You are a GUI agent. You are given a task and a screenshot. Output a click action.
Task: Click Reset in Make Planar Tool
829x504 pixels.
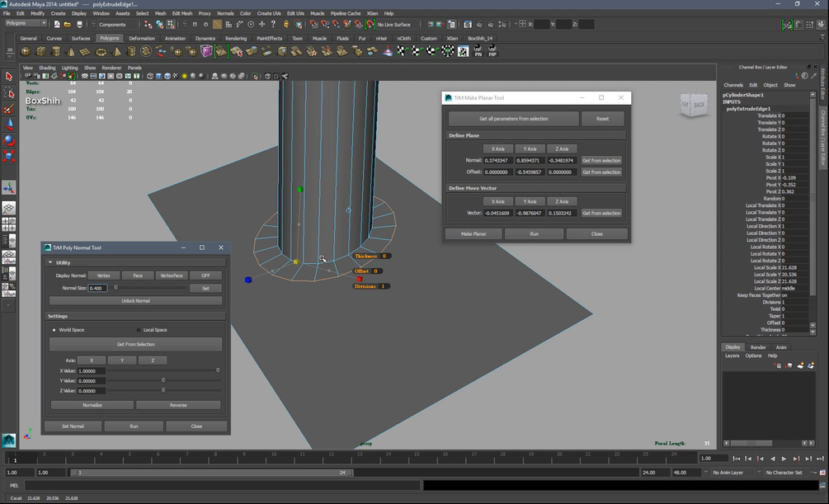(602, 119)
